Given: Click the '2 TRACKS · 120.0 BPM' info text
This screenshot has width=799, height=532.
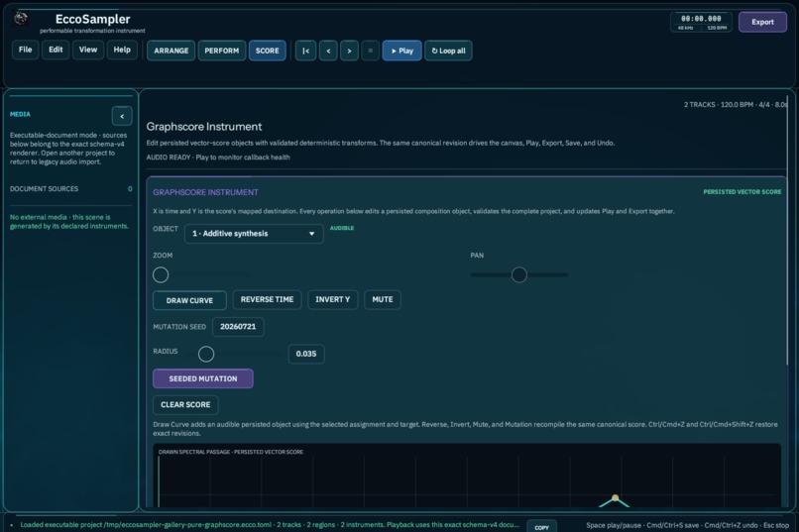Looking at the screenshot, I should pos(736,104).
